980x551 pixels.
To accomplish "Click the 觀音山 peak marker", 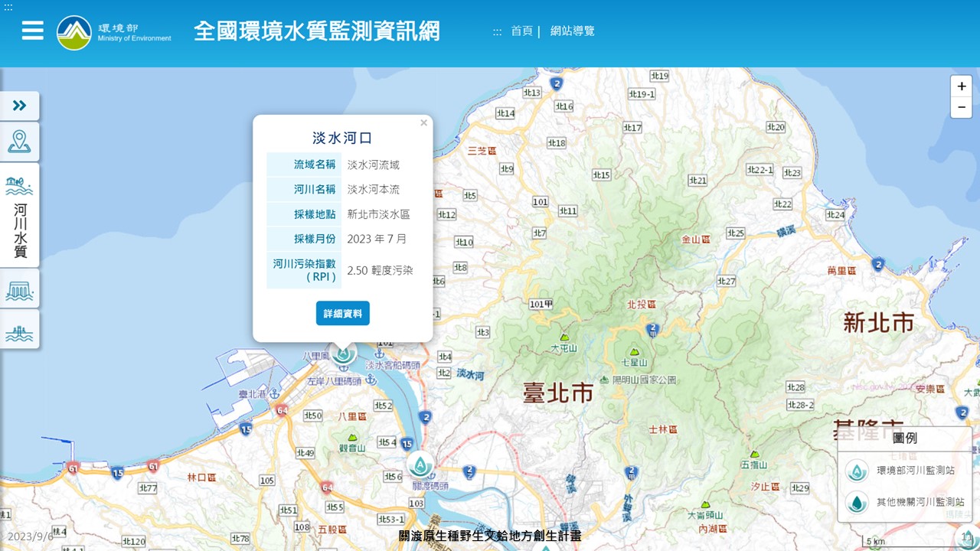I will (352, 437).
